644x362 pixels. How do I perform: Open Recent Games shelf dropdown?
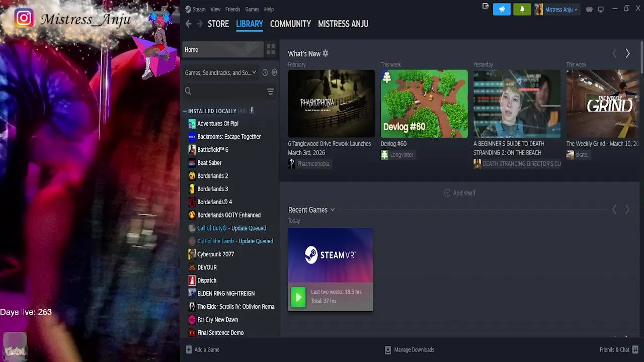(x=332, y=210)
